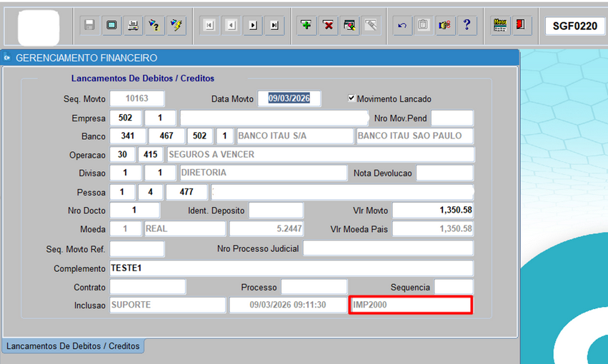Click the undo arrow icon
The width and height of the screenshot is (608, 364).
tap(402, 25)
